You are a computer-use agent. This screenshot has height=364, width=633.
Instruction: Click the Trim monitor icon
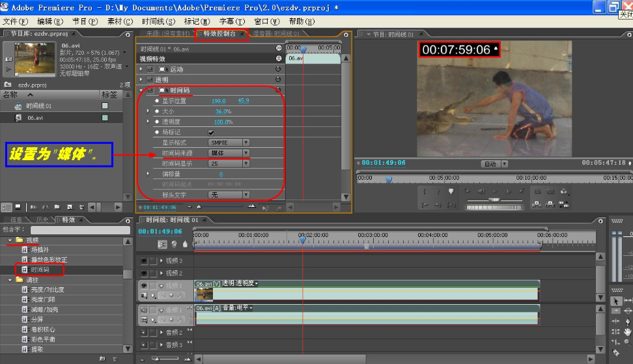[x=564, y=204]
